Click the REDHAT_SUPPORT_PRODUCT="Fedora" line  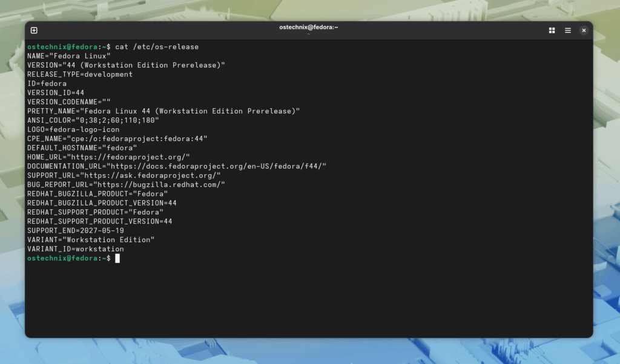point(95,212)
